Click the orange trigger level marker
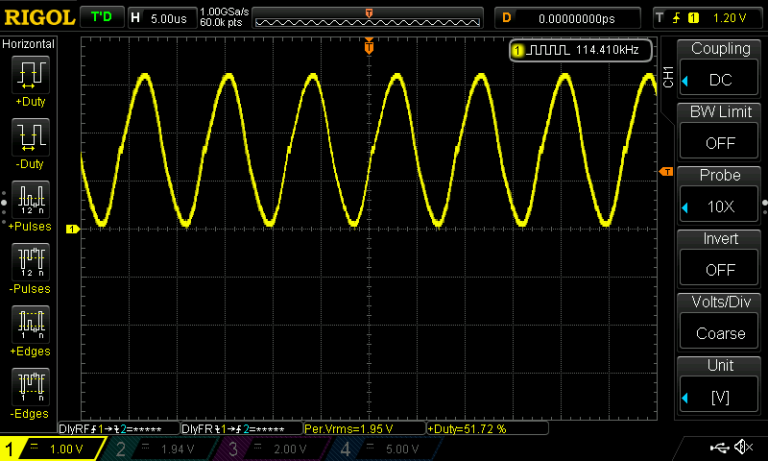768x461 pixels. [666, 173]
